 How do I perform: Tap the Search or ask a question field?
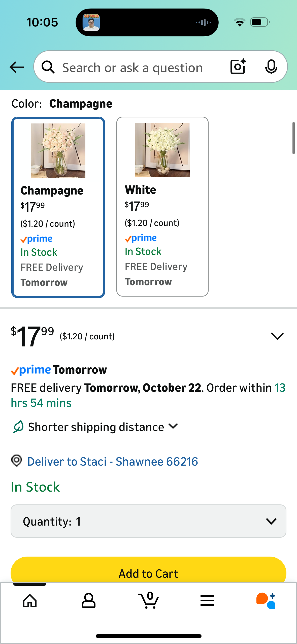click(x=133, y=68)
